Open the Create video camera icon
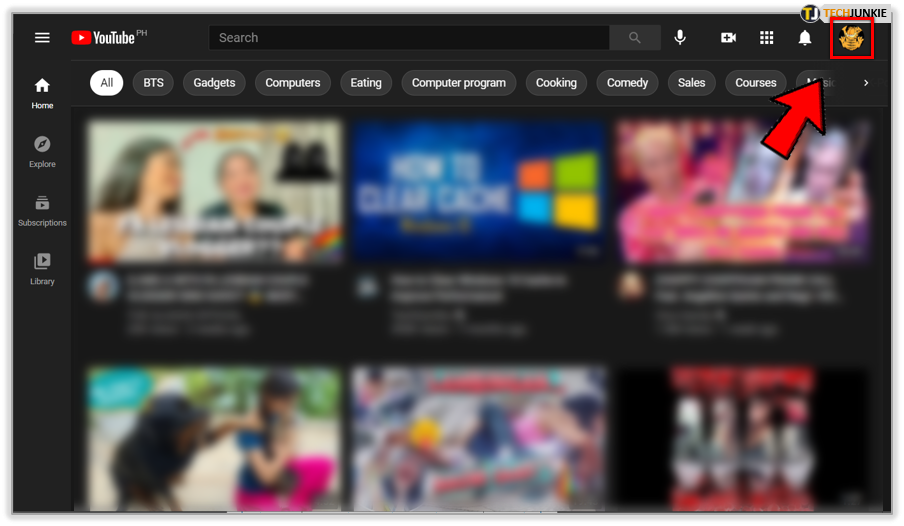Viewport: 904px width, 526px height. (x=728, y=38)
